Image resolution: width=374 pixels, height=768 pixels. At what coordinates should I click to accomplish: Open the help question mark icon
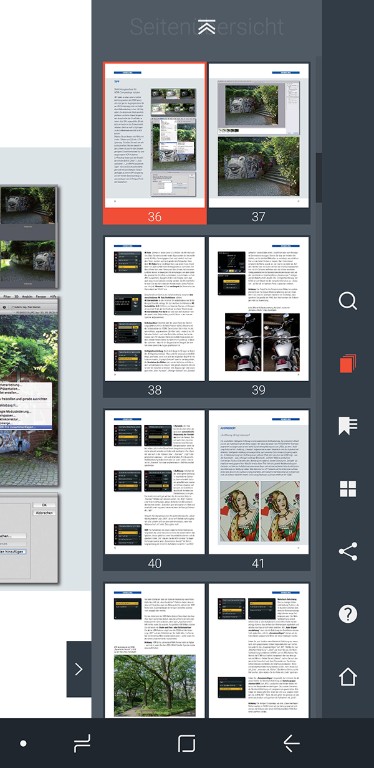(348, 614)
